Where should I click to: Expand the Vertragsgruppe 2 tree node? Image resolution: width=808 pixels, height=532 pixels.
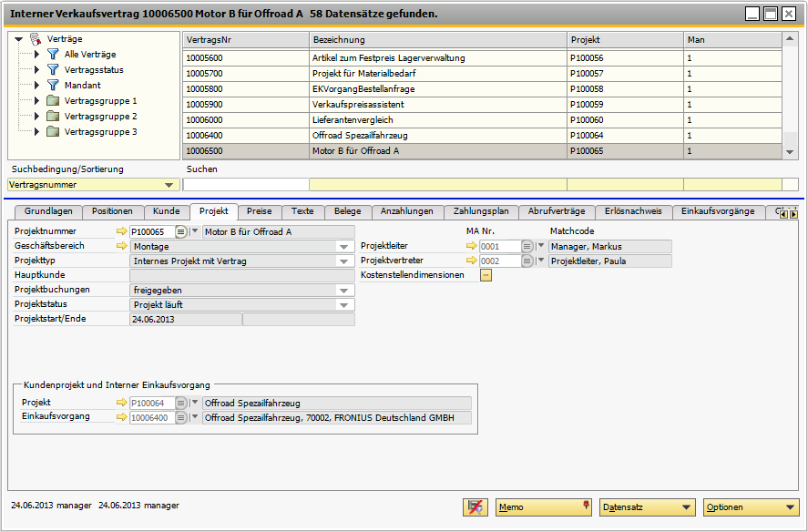(36, 117)
